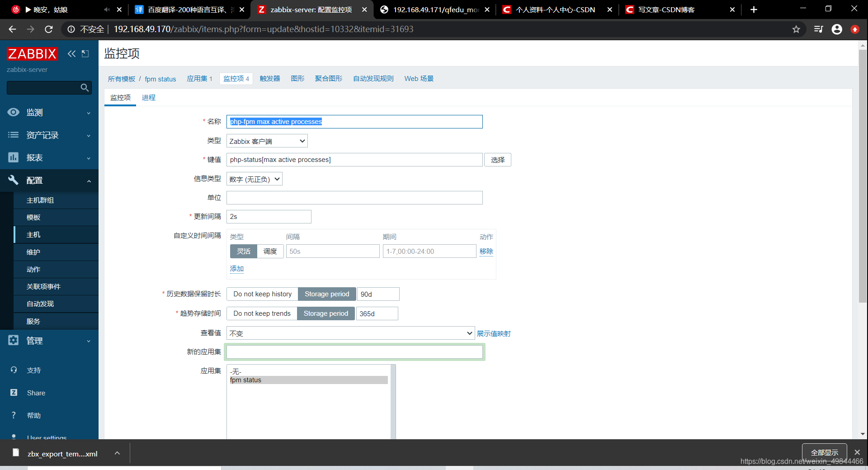Close the downloads bar
The height and width of the screenshot is (470, 868).
(x=857, y=452)
